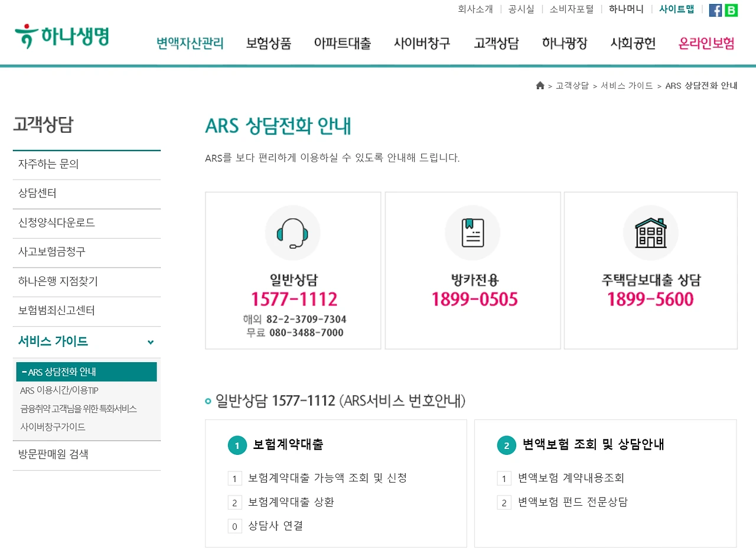Open the Naver blog icon link

tap(731, 10)
